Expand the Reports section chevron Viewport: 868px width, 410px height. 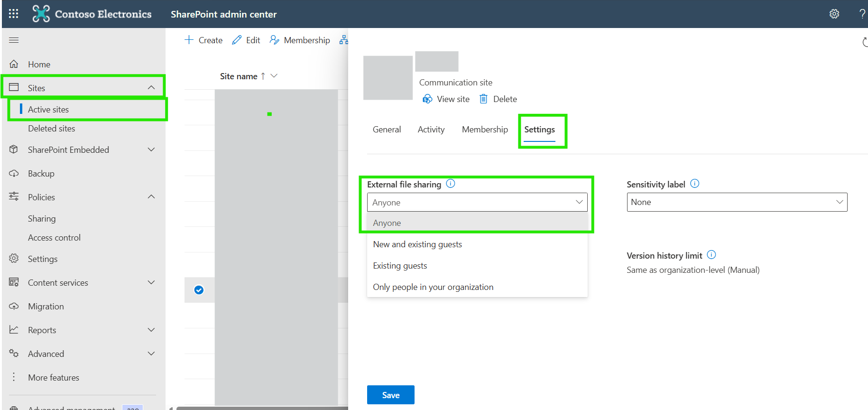[151, 330]
